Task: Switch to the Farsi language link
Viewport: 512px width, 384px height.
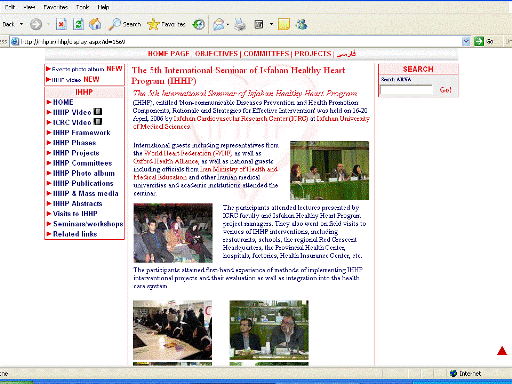Action: pos(346,54)
